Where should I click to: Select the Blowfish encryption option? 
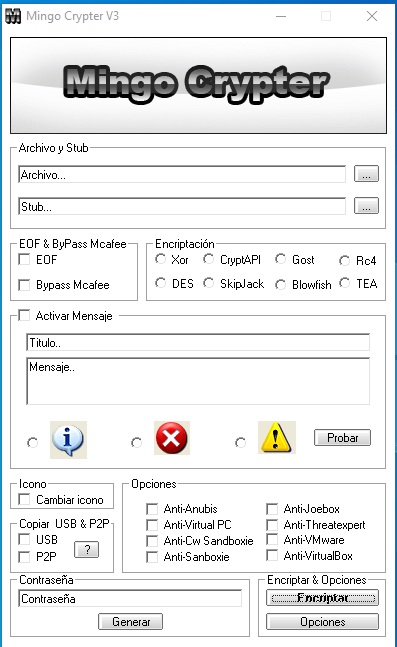pos(281,284)
